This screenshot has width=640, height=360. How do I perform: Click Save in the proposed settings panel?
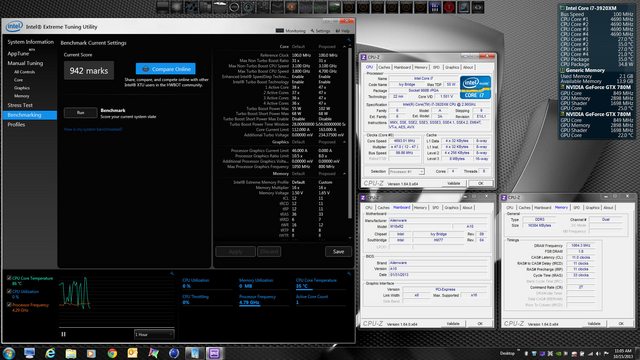(338, 251)
